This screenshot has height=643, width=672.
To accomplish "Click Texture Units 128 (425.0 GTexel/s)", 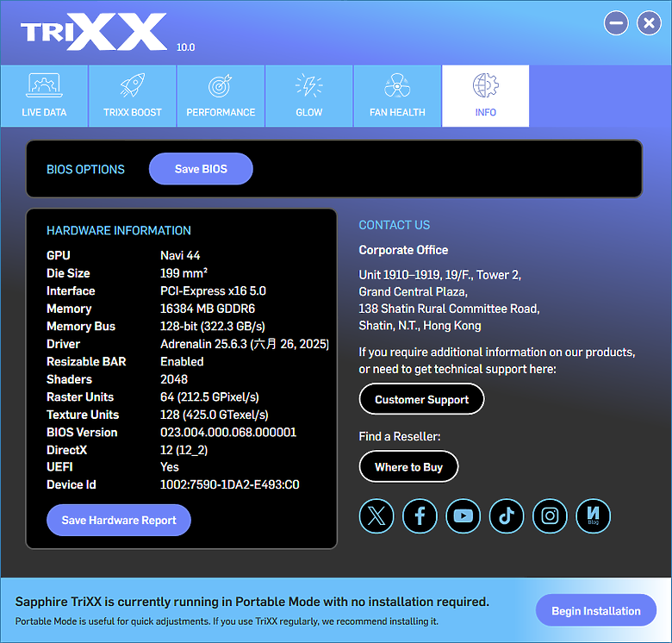I will pos(215,415).
